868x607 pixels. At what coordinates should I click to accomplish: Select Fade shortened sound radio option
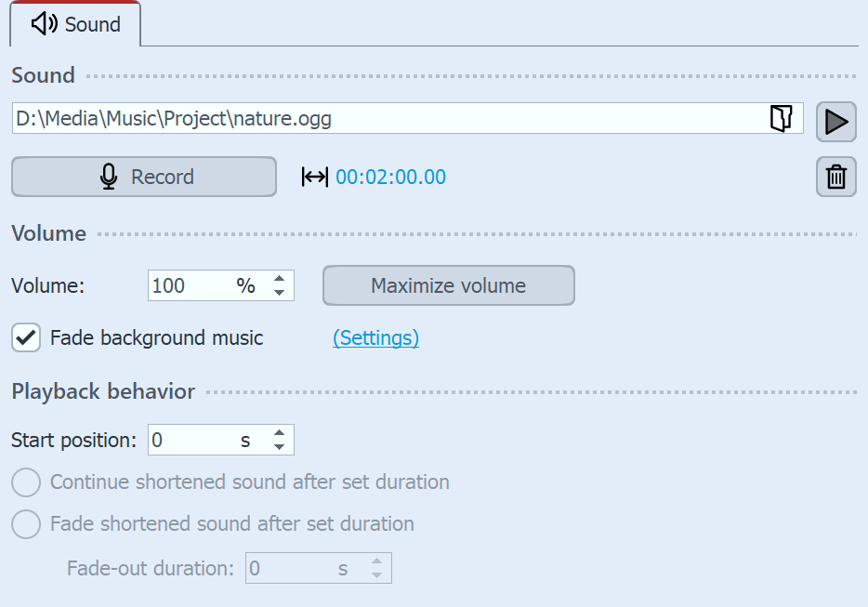[x=26, y=524]
